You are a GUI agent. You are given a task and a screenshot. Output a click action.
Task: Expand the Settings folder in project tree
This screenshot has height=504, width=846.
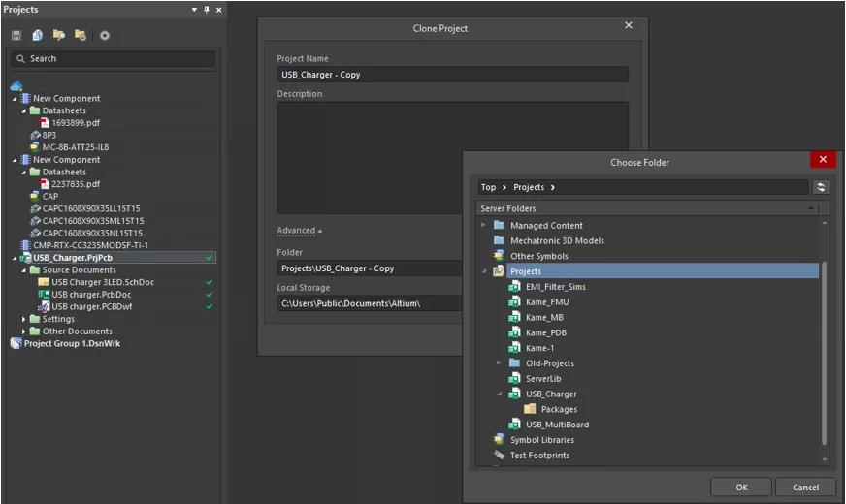[24, 319]
